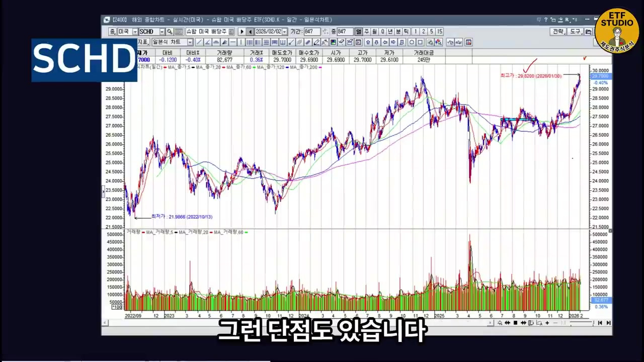
Task: Open the 도구 tools menu button
Action: tap(576, 32)
